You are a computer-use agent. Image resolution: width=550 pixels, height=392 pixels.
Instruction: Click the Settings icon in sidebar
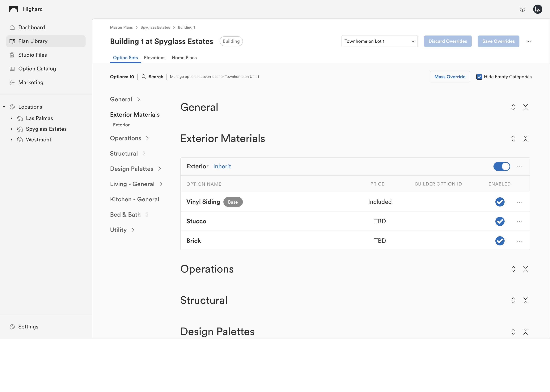click(12, 327)
